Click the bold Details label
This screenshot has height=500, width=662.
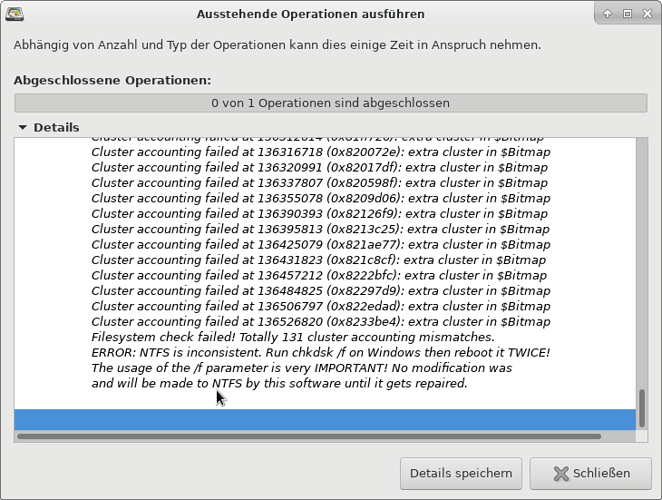tap(57, 128)
